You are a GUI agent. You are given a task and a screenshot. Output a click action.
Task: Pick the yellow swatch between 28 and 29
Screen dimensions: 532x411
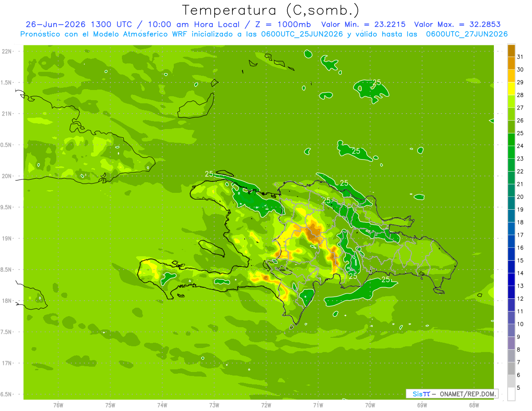(511, 89)
